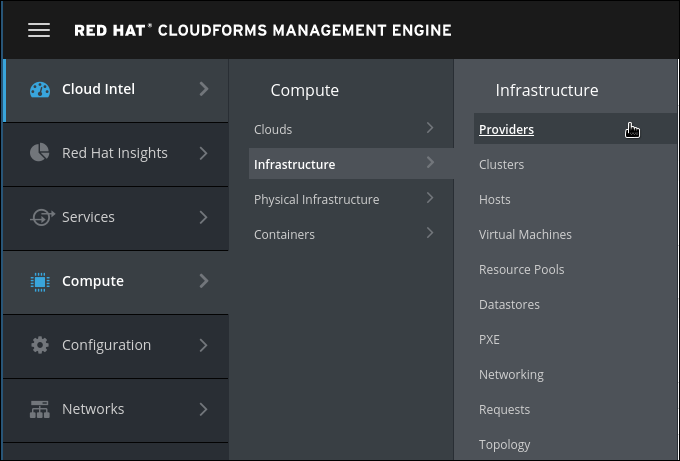Viewport: 680px width, 461px height.
Task: Select Compute in the main navigation
Action: (x=116, y=282)
